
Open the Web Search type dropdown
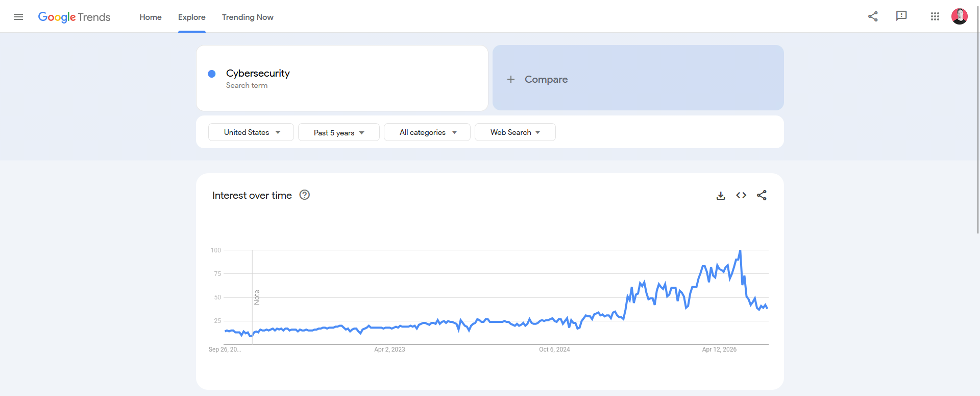click(x=515, y=132)
